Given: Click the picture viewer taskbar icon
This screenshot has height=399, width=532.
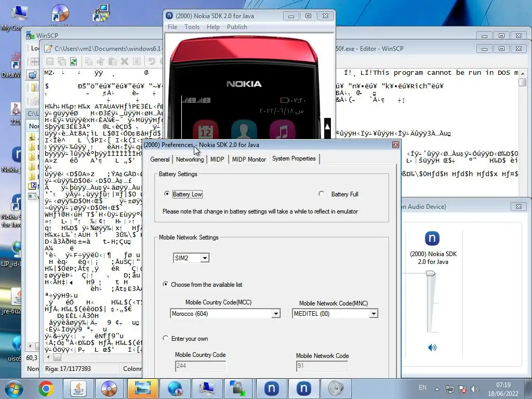Looking at the screenshot, I should tap(142, 389).
